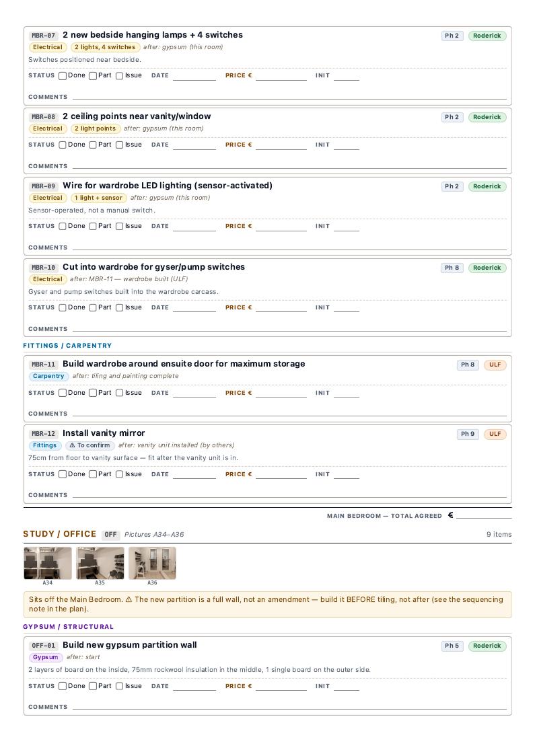
Task: Open thumbnail picture A34
Action: click(48, 563)
